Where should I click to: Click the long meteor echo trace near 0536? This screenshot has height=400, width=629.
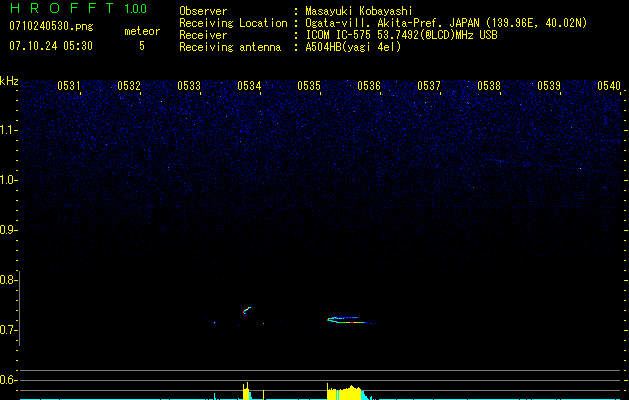click(352, 320)
